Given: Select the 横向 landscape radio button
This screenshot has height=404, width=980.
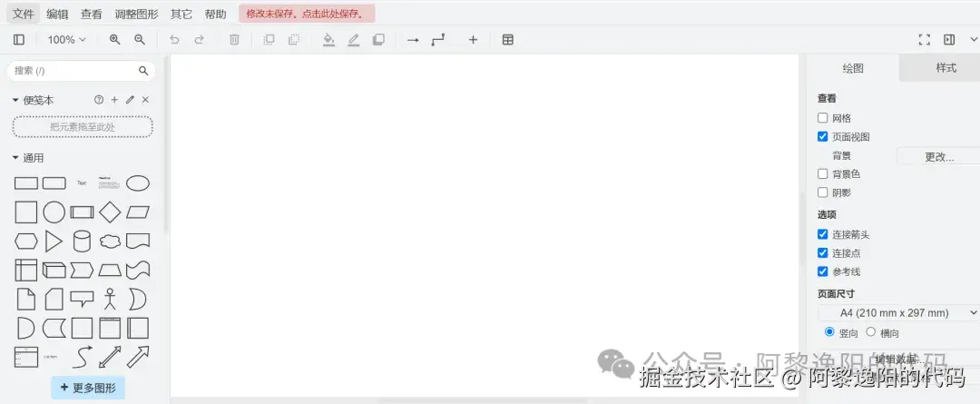Looking at the screenshot, I should 870,332.
